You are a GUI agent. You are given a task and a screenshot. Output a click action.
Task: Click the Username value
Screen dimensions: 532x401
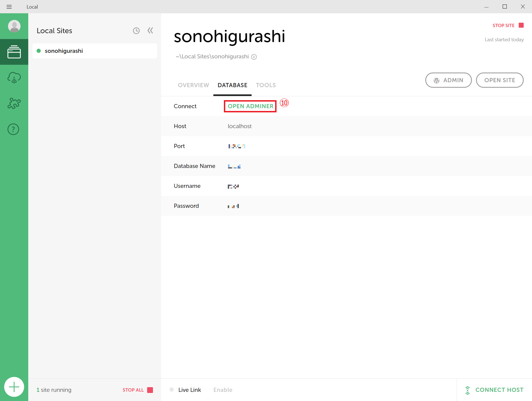(x=233, y=186)
